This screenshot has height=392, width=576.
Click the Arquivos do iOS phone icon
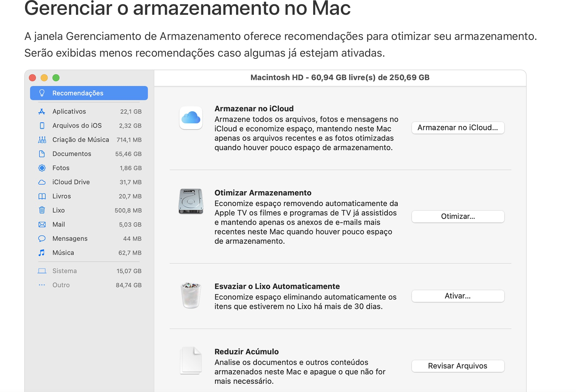(x=42, y=126)
